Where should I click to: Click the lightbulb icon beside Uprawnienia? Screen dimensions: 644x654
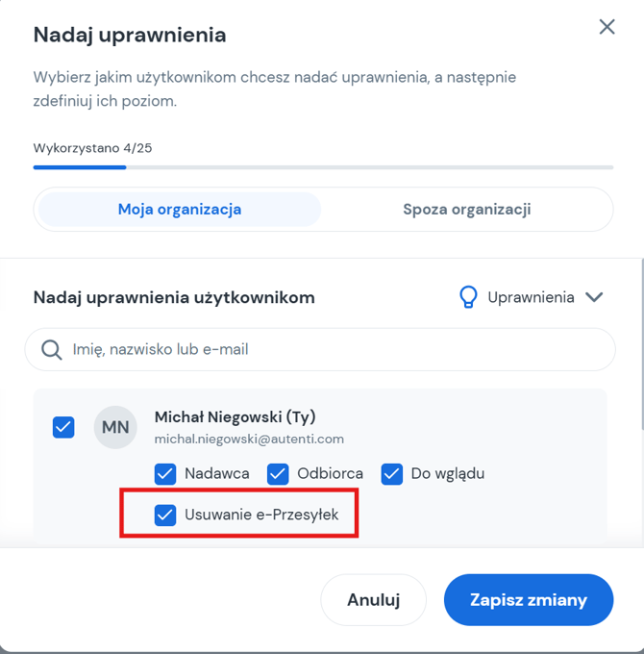click(x=467, y=297)
